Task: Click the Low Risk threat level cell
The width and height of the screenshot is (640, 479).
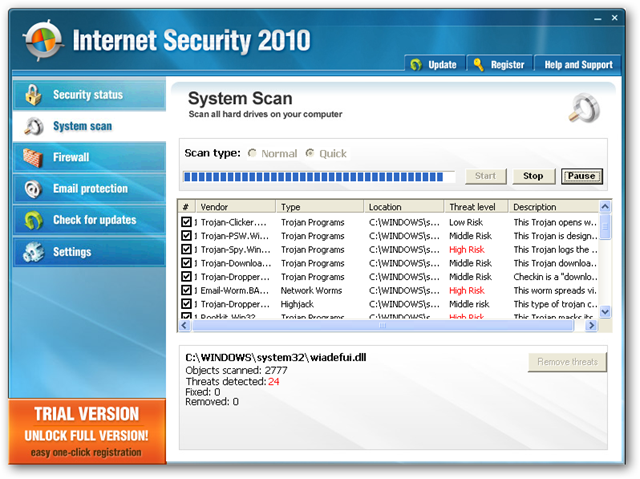Action: (x=466, y=222)
